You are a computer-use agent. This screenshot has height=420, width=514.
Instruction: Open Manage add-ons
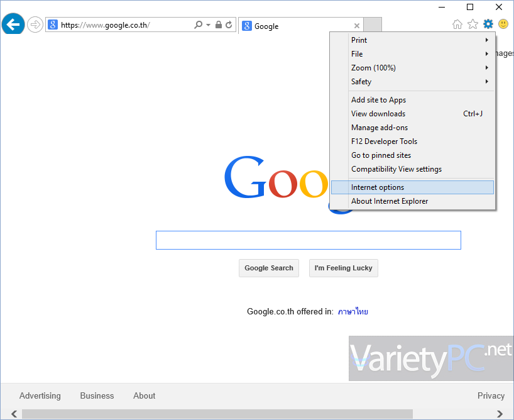pyautogui.click(x=412, y=127)
